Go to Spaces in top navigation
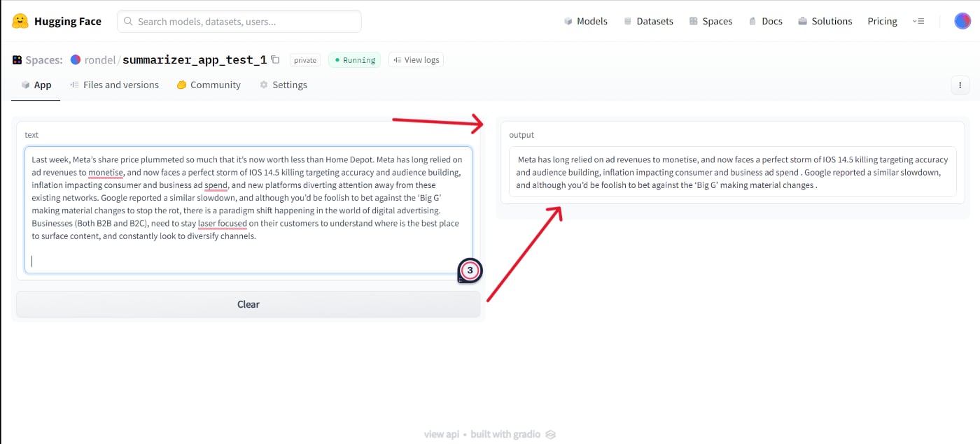The image size is (980, 444). point(710,21)
